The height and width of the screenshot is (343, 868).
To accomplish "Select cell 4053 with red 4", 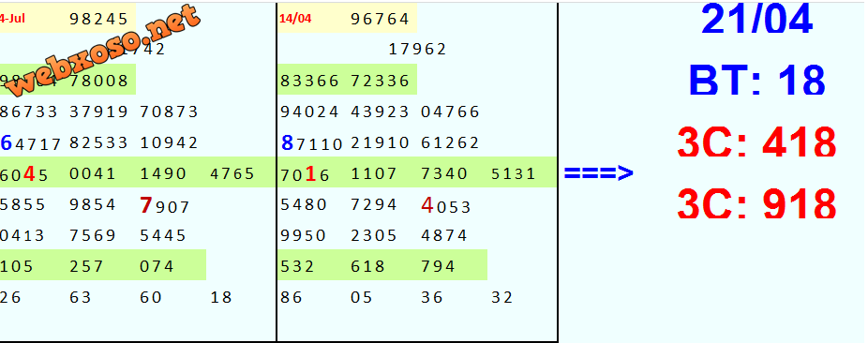I will tap(446, 206).
